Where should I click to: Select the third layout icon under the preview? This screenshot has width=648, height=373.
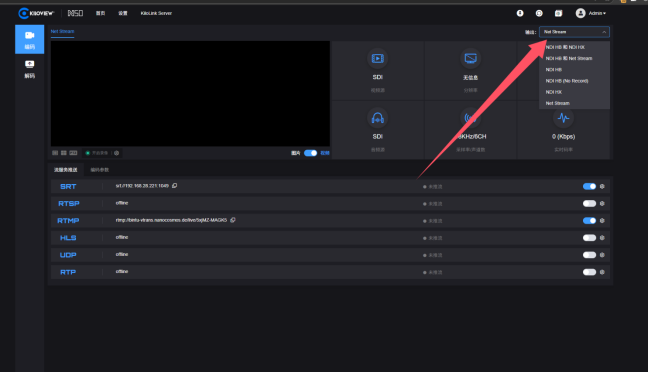click(x=73, y=153)
